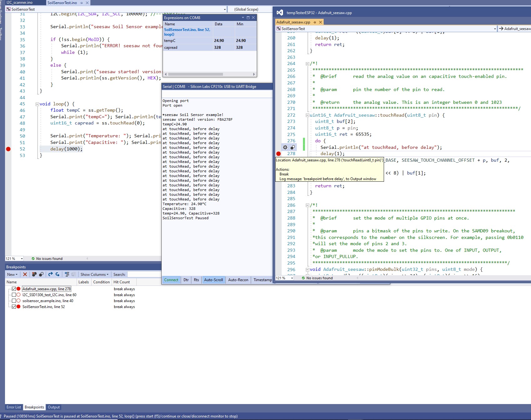The image size is (531, 420).
Task: Maximize the Expressions on COM8 window
Action: click(248, 18)
